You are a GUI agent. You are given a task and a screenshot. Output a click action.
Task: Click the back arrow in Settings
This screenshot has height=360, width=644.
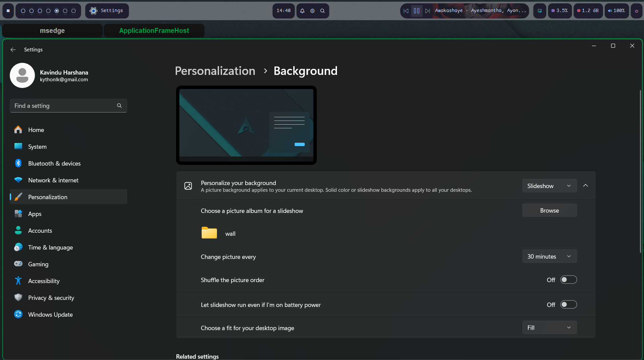13,50
